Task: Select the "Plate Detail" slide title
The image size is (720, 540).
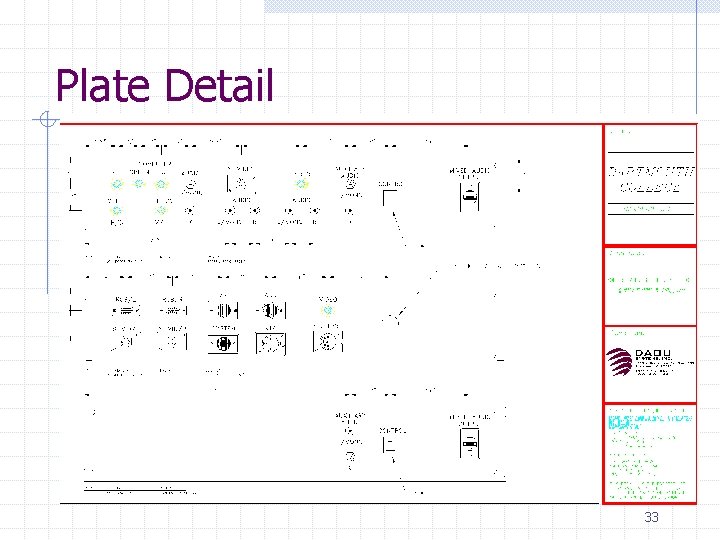Action: pyautogui.click(x=164, y=85)
